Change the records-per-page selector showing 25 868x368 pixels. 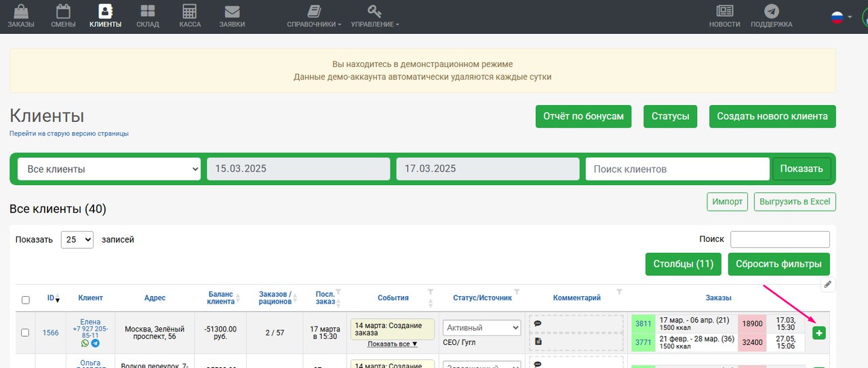tap(77, 239)
